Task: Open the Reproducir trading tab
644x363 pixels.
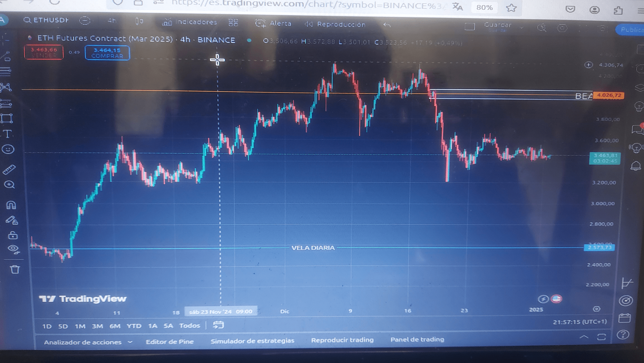Action: point(342,340)
